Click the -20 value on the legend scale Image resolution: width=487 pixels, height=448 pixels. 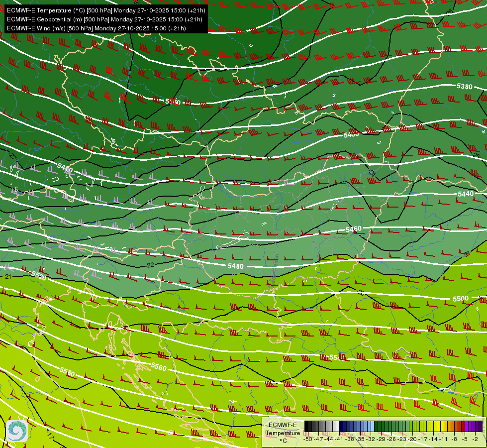click(412, 439)
